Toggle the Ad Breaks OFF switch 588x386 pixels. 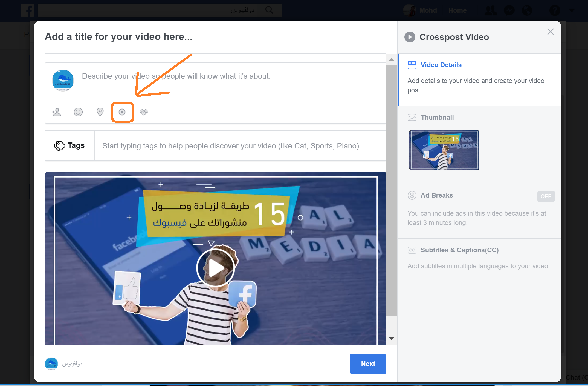click(546, 196)
